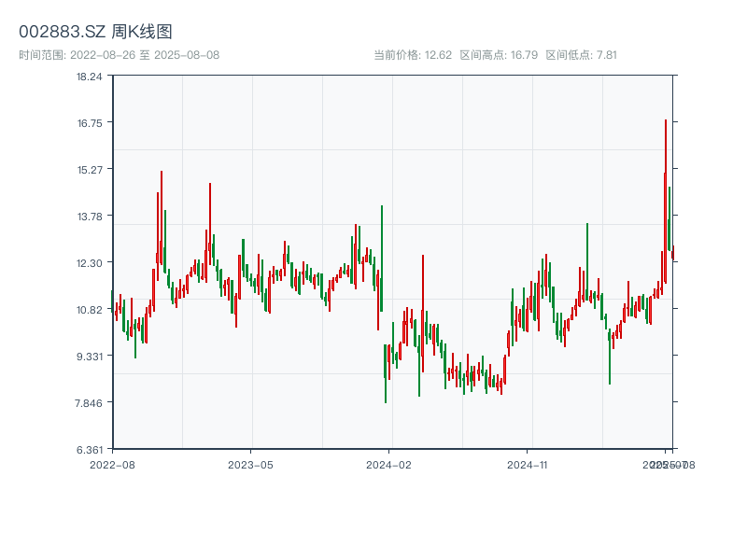This screenshot has width=747, height=560.
Task: Click the y-axis label 12.30
Action: 90,263
